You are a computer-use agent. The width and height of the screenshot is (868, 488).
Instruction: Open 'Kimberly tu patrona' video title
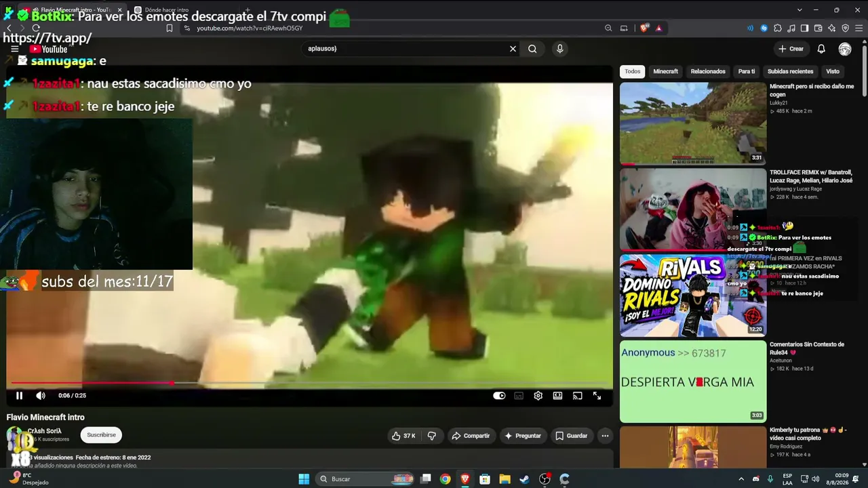coord(808,434)
